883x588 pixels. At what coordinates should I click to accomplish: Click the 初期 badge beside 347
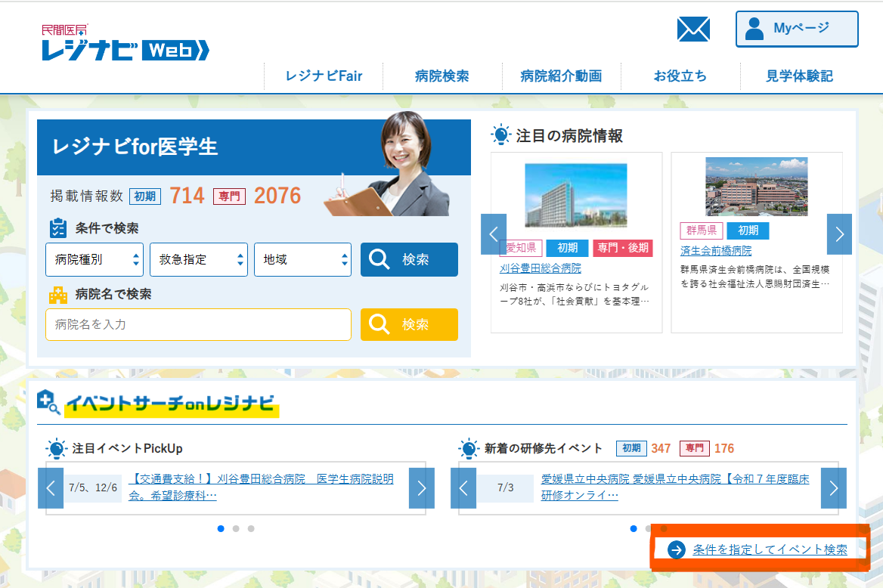click(x=631, y=448)
